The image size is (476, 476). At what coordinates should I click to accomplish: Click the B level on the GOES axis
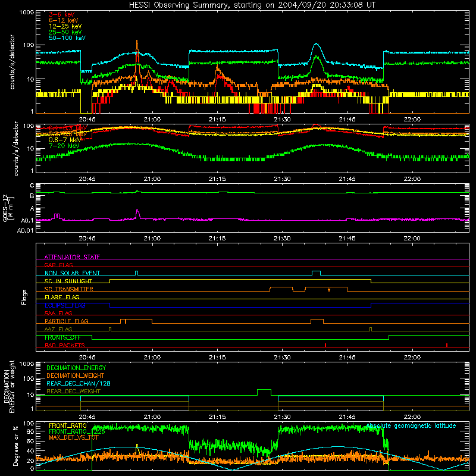(x=32, y=196)
